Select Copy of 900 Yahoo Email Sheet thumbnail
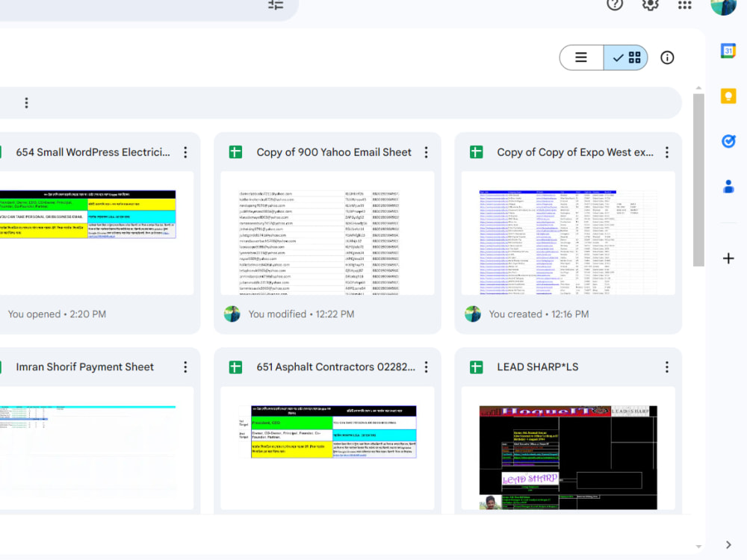The width and height of the screenshot is (747, 560). click(x=327, y=233)
